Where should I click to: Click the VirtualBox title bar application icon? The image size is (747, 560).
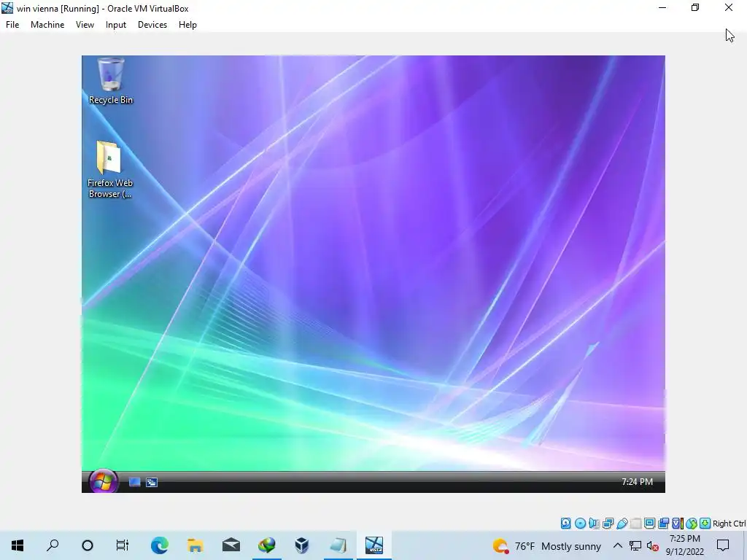(x=7, y=8)
